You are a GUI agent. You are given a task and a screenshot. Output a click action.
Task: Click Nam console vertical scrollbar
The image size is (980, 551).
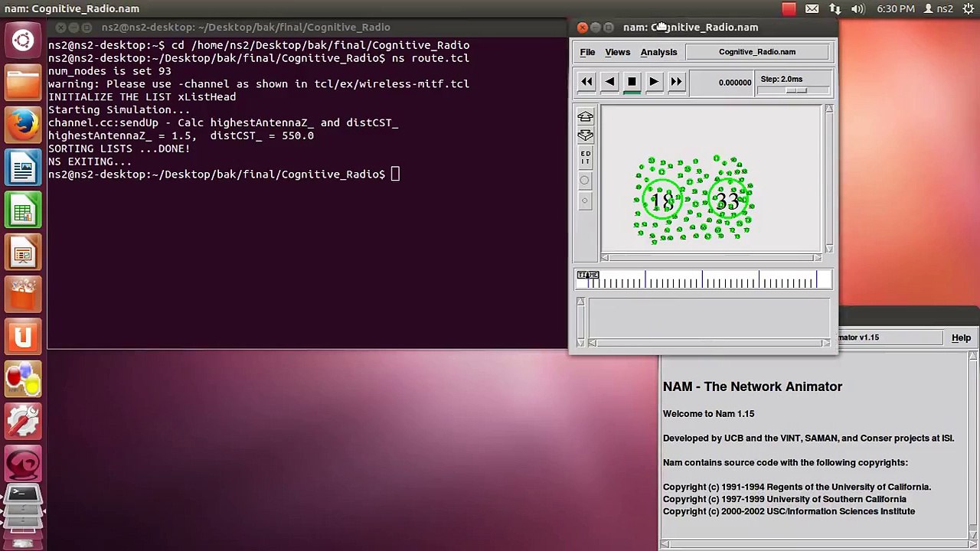pos(973,444)
